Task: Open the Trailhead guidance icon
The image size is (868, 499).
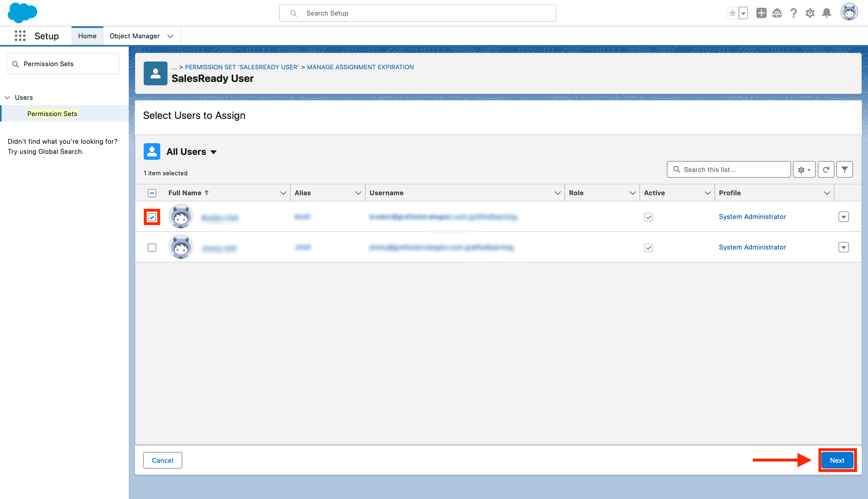Action: point(777,13)
